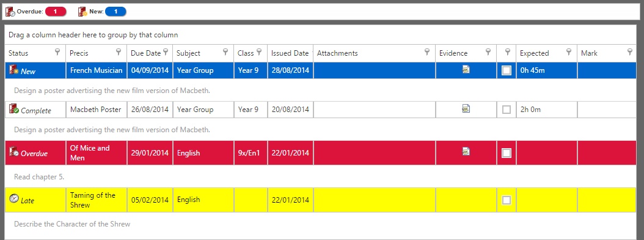
Task: Open the Subject column filter pin
Action: pyautogui.click(x=225, y=52)
